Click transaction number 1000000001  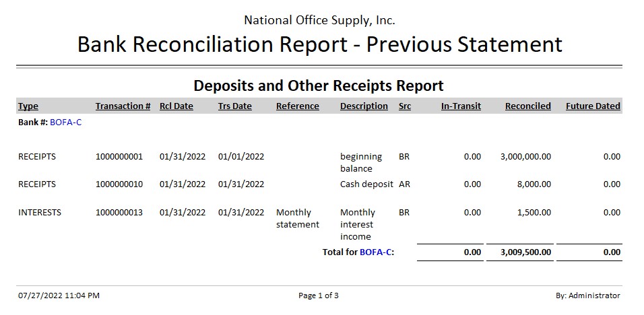(119, 157)
